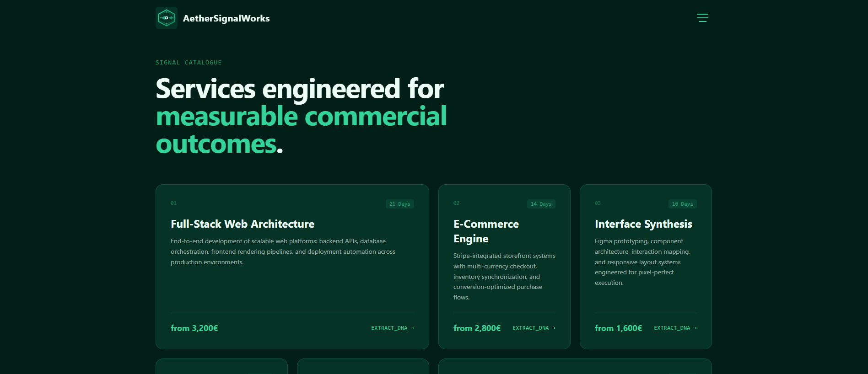
Task: Open the Interface Synthesis card title
Action: tap(643, 224)
